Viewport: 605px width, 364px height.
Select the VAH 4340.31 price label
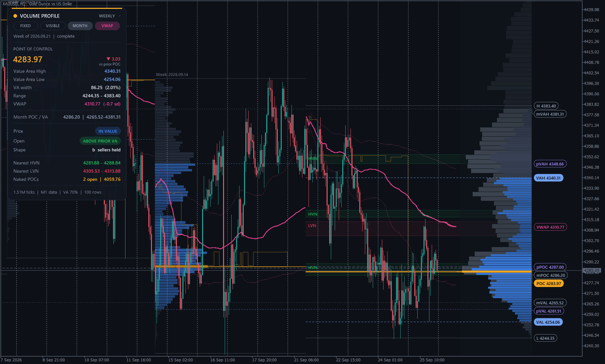tap(548, 178)
